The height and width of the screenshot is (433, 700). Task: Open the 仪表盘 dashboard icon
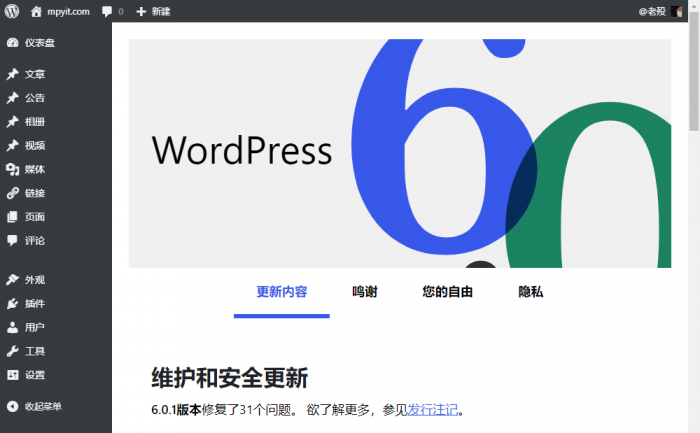[x=12, y=43]
